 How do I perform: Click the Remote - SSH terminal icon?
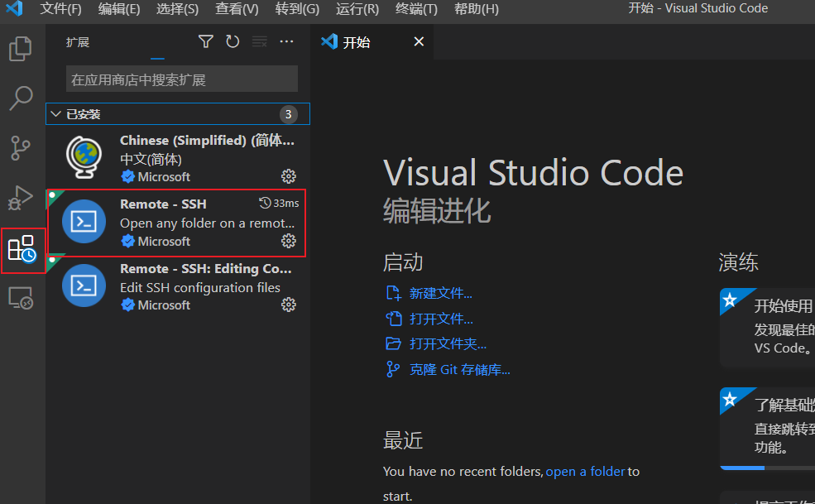84,222
